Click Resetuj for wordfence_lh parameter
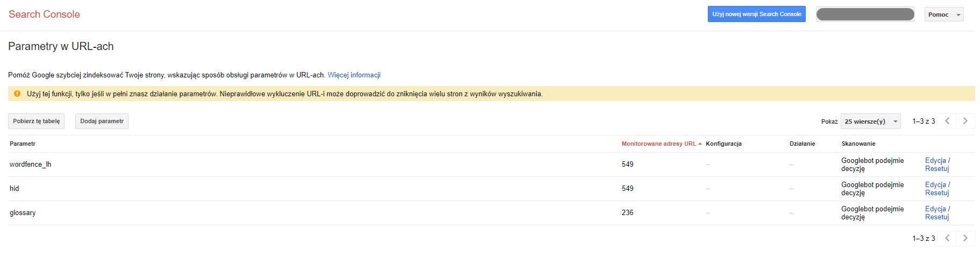Viewport: 980px width, 264px height. click(x=937, y=169)
